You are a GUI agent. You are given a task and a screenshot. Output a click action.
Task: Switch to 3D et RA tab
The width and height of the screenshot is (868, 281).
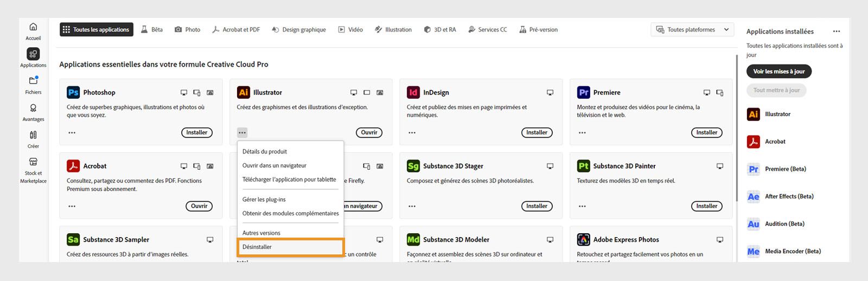(x=440, y=30)
